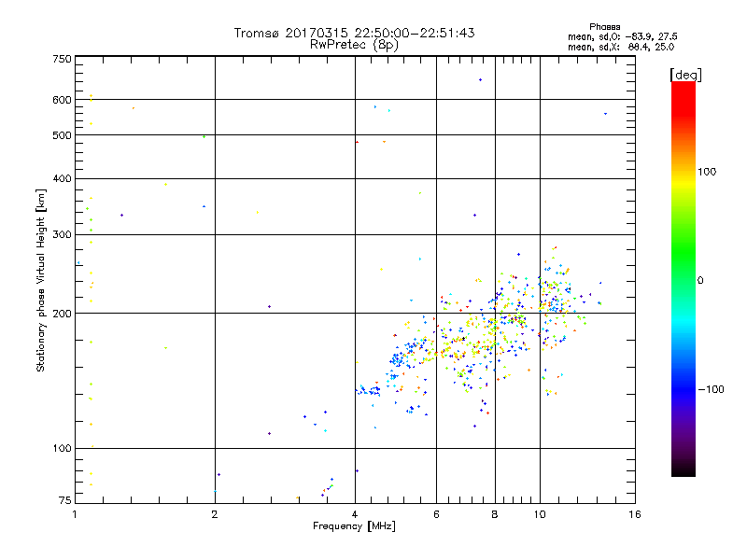
Task: Click the y-axis tick label '600'
Action: pyautogui.click(x=62, y=100)
